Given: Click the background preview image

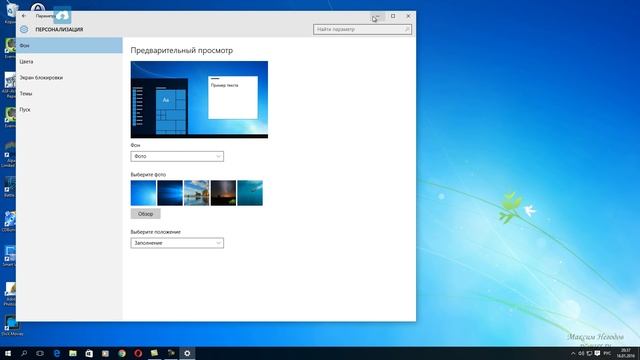Looking at the screenshot, I should click(199, 100).
